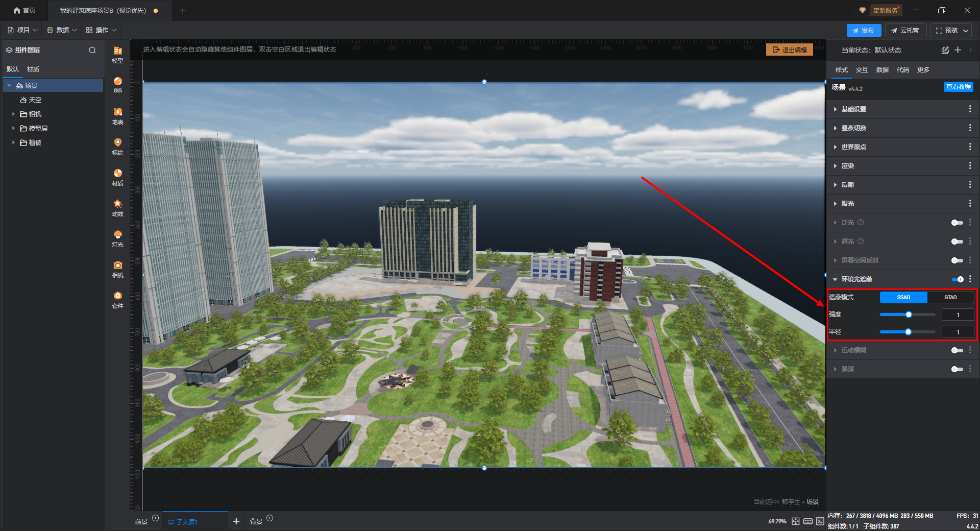980x531 pixels.
Task: Expand the 后期 section
Action: pyautogui.click(x=835, y=185)
